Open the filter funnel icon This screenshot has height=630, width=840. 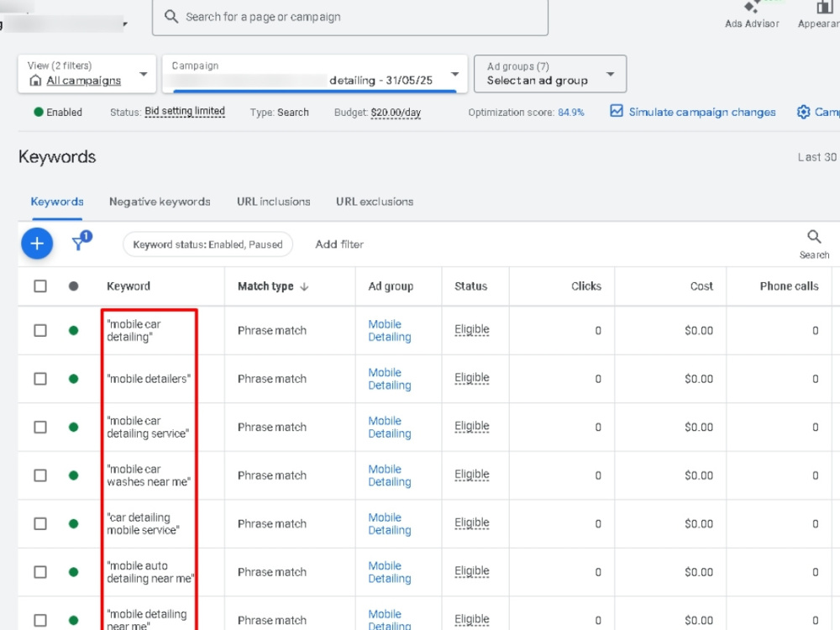point(79,244)
